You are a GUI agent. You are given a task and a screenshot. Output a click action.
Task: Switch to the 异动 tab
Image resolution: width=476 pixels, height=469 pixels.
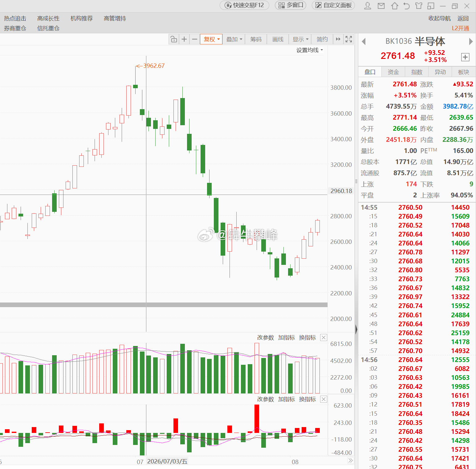click(x=440, y=72)
